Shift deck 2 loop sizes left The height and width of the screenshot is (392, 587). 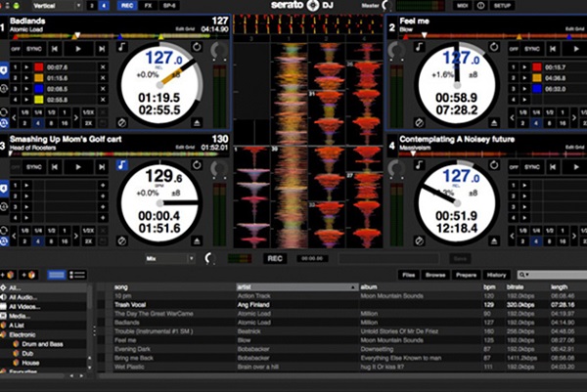tap(512, 117)
